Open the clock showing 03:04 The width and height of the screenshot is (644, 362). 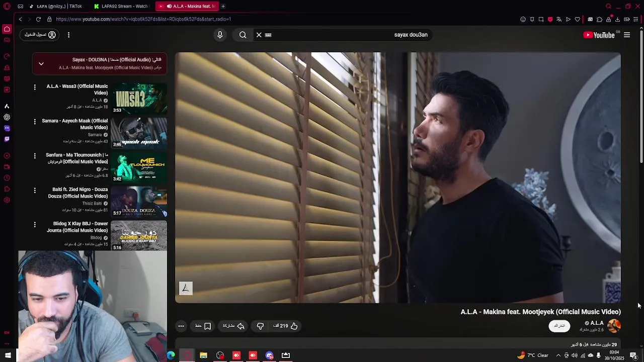(x=614, y=355)
